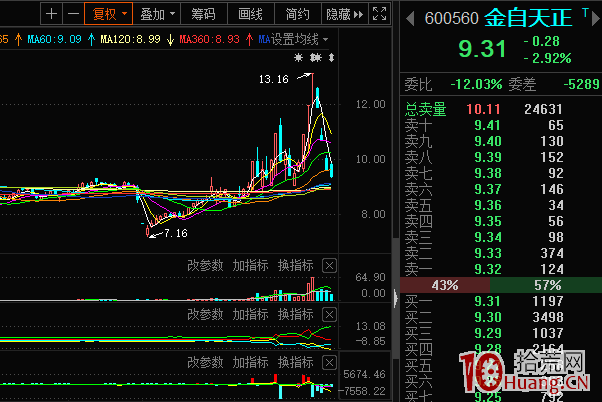Click 加指标 in the bottom indicator panel
This screenshot has height=402, width=602.
pyautogui.click(x=250, y=362)
